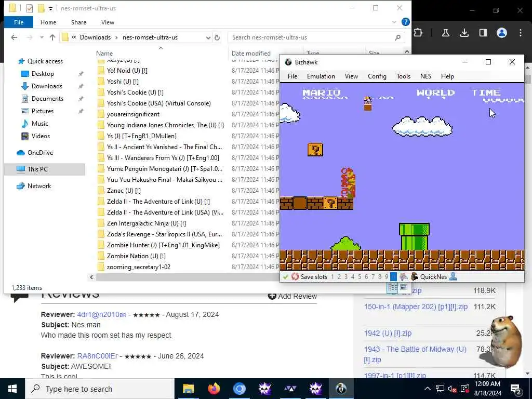
Task: Switch to details view in File Explorer
Action: coord(393,288)
